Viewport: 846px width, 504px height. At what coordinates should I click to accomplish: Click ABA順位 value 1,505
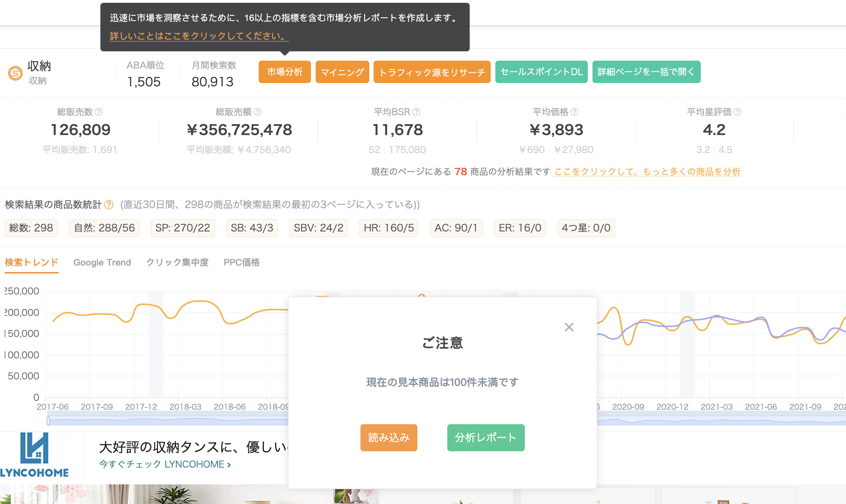[x=144, y=82]
